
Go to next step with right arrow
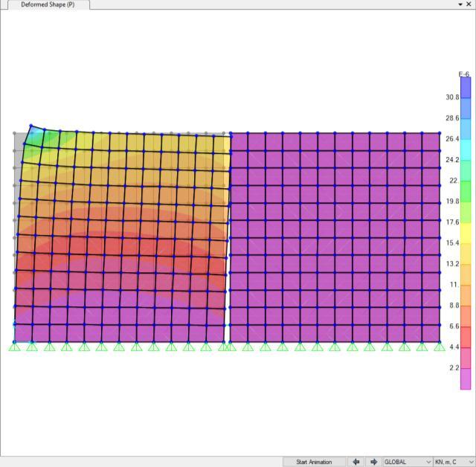[x=373, y=462]
